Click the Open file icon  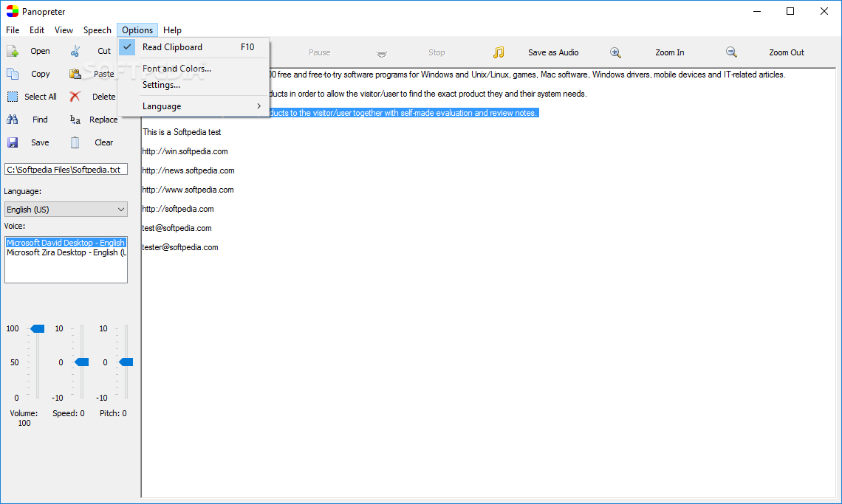13,51
